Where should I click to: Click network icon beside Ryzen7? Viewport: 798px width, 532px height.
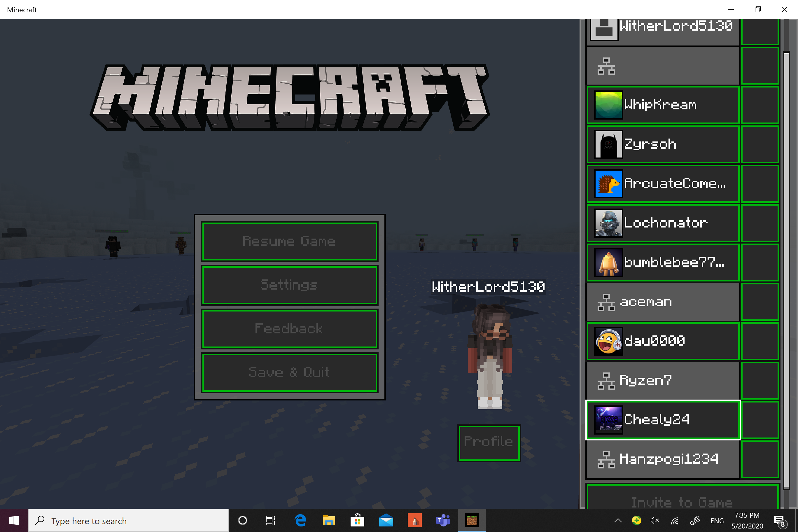pos(606,381)
